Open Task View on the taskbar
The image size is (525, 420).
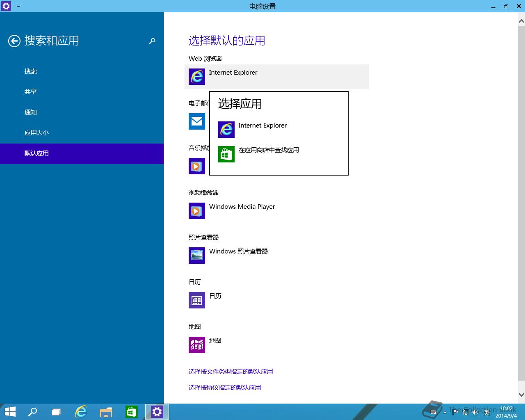point(56,412)
